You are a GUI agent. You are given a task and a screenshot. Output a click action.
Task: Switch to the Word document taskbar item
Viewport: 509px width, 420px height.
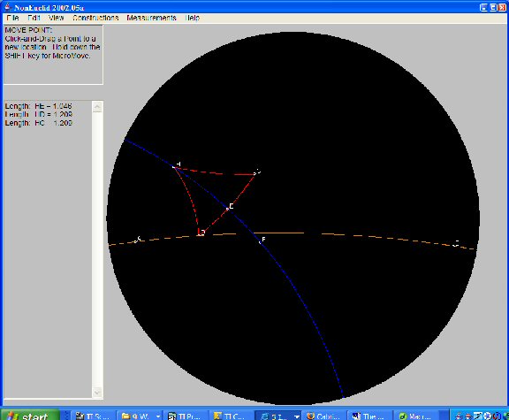coord(369,416)
